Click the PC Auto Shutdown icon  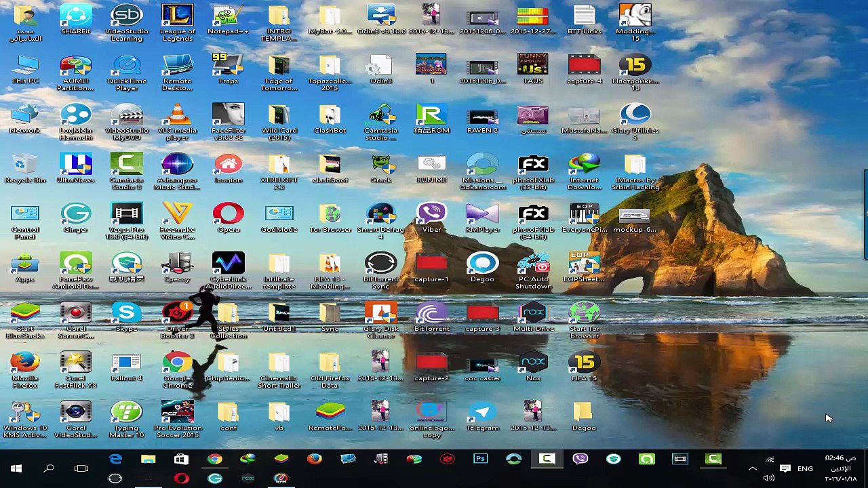[x=533, y=271]
